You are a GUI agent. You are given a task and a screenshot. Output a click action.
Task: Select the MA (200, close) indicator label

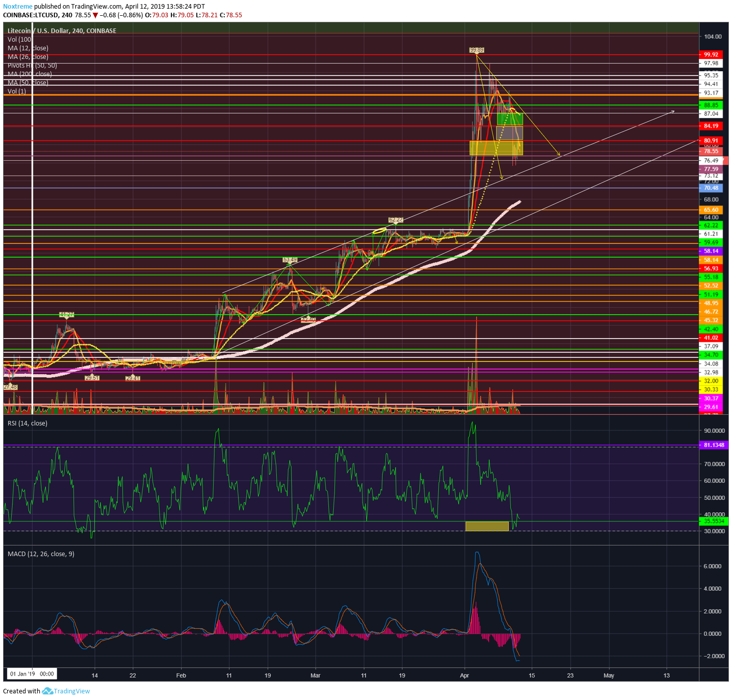[30, 74]
